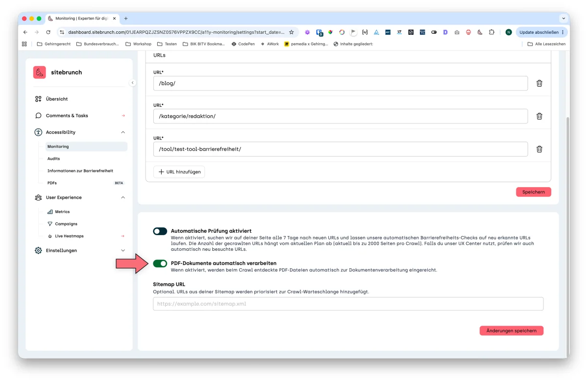The width and height of the screenshot is (588, 382).
Task: Open the Workshop bookmark folder
Action: pyautogui.click(x=139, y=44)
